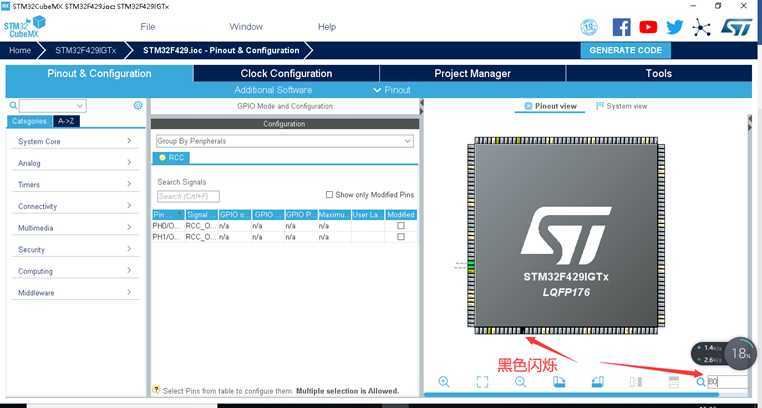Switch to Clock Configuration tab

point(286,73)
